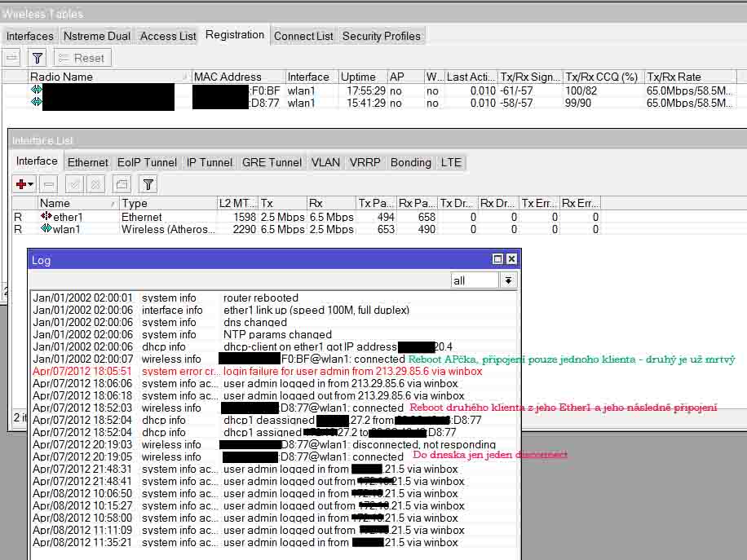This screenshot has width=747, height=560.
Task: Click the ether1 Ethernet interface icon
Action: pyautogui.click(x=46, y=216)
